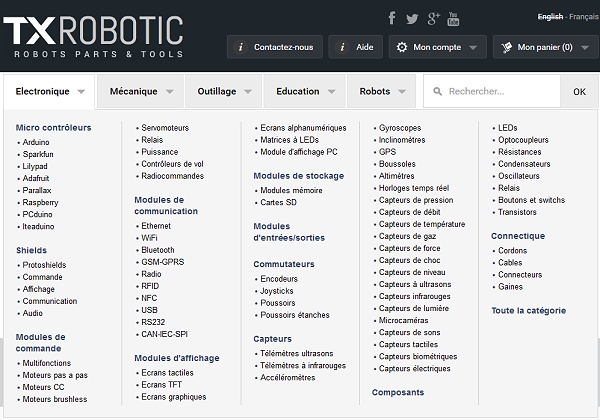The width and height of the screenshot is (600, 420).
Task: Open the Modules d'entrées/sorties heading
Action: 289,232
